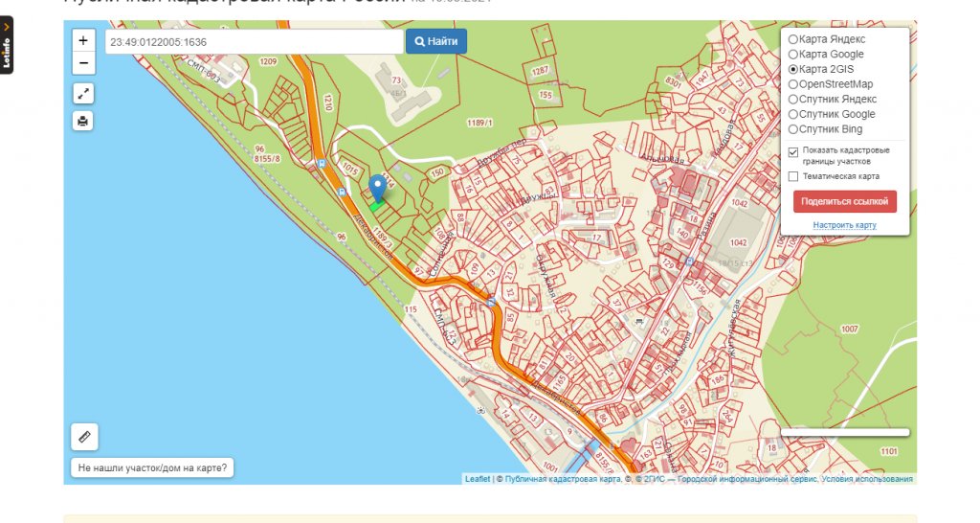Image resolution: width=980 pixels, height=523 pixels.
Task: Enable Тематическая карта checkbox
Action: click(793, 176)
